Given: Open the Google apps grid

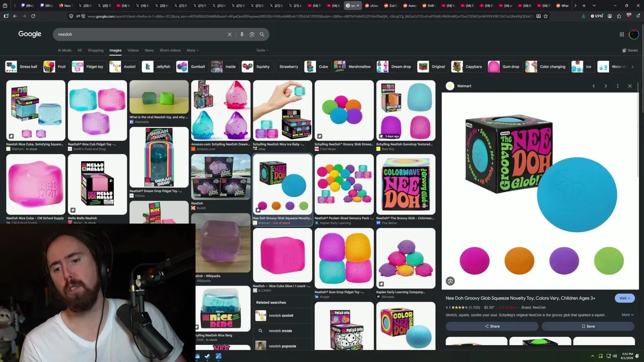Looking at the screenshot, I should (622, 34).
